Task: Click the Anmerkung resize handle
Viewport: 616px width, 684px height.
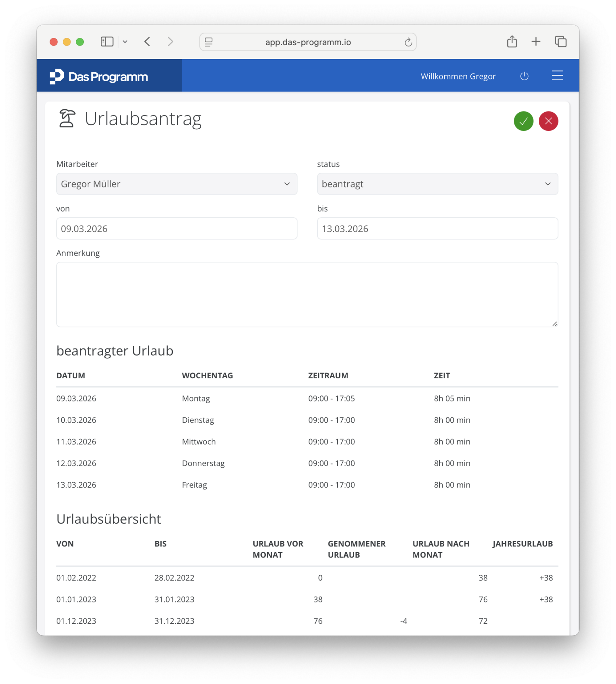Action: click(555, 323)
